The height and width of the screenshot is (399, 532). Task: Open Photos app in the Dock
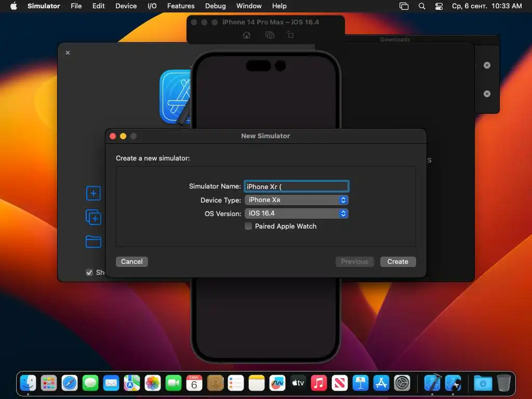coord(153,383)
